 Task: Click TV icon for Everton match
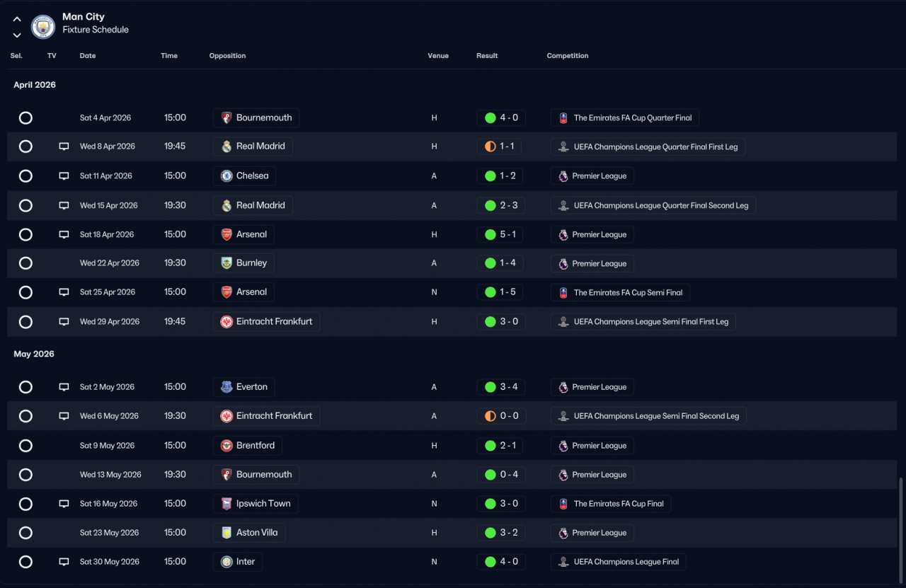pos(64,387)
